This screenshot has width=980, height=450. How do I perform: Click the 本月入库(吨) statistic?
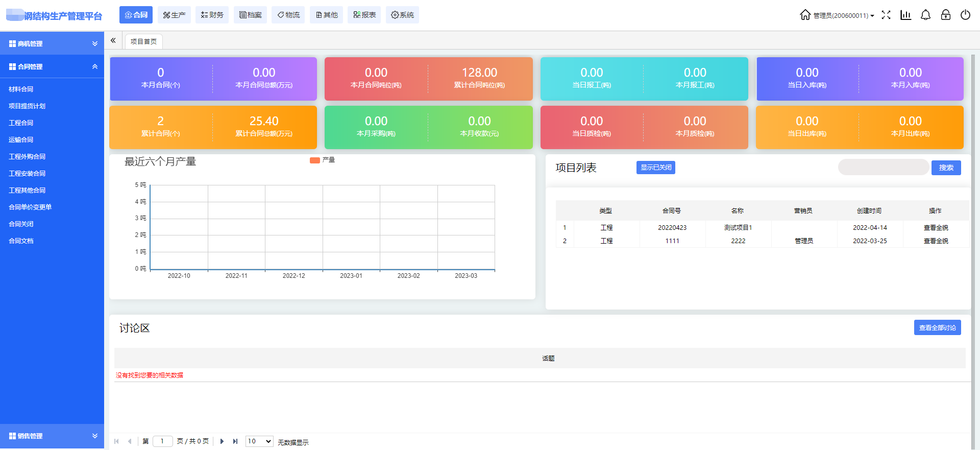911,79
